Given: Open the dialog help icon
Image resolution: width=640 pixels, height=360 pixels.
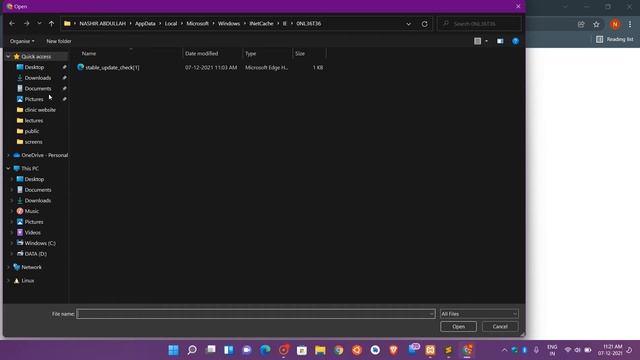Looking at the screenshot, I should [516, 41].
